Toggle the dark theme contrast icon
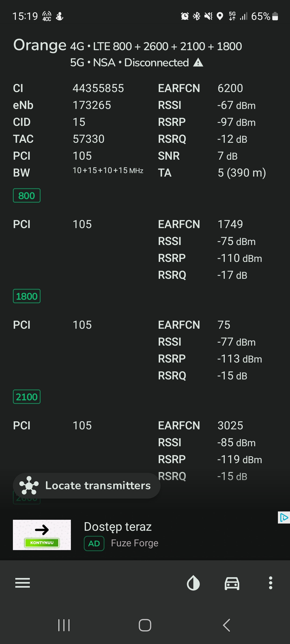The image size is (290, 644). [193, 583]
